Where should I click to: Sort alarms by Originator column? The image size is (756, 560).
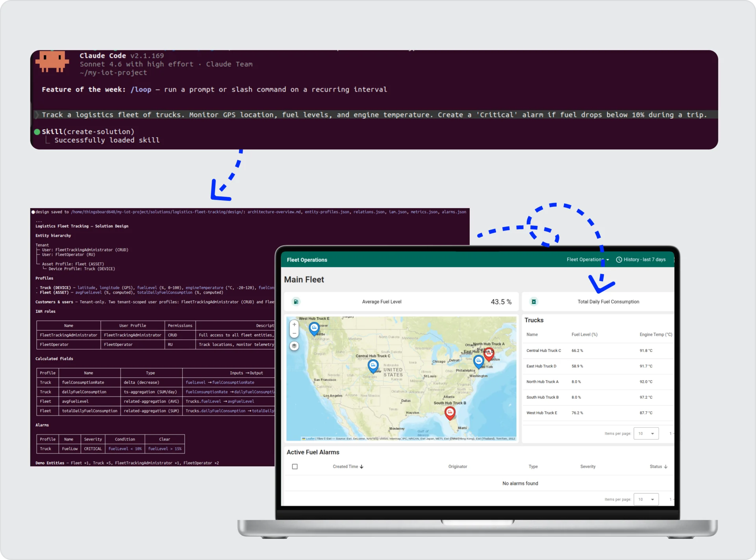pos(458,467)
